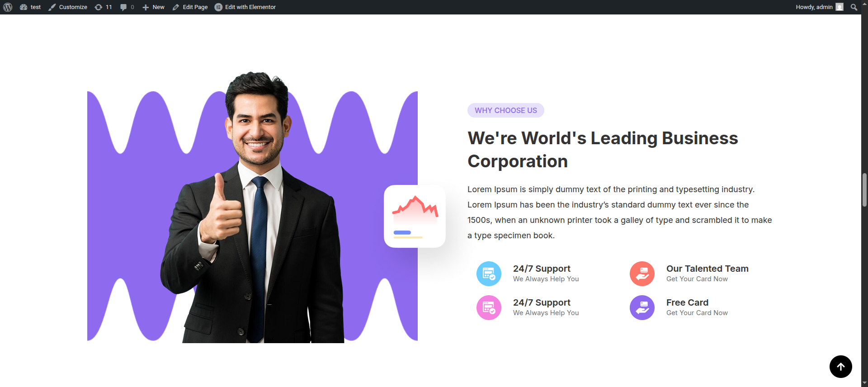Click the vertical scrollbar thumb
The height and width of the screenshot is (387, 868).
(864, 190)
